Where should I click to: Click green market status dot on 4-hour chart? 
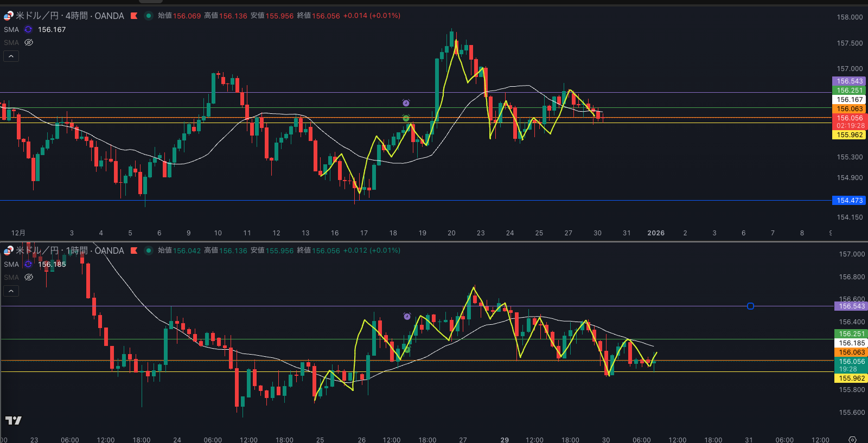148,16
